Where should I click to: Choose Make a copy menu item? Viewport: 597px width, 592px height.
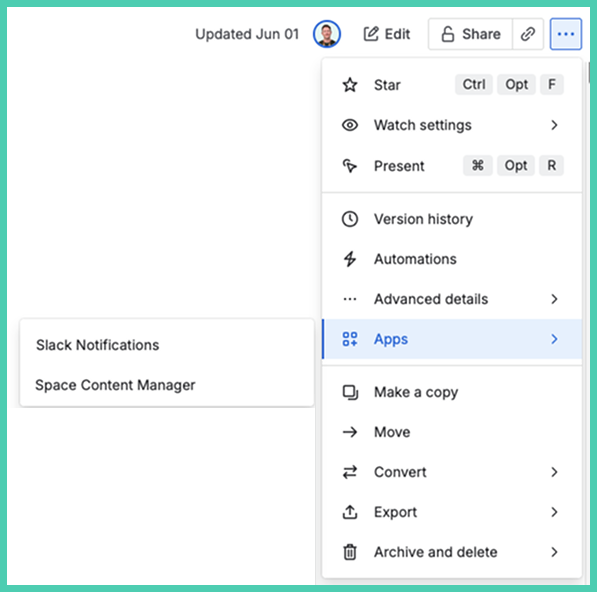(x=452, y=392)
